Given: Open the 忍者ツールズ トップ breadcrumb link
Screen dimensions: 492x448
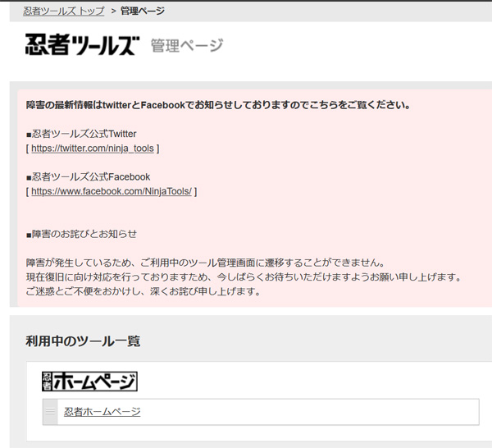Looking at the screenshot, I should click(x=64, y=11).
